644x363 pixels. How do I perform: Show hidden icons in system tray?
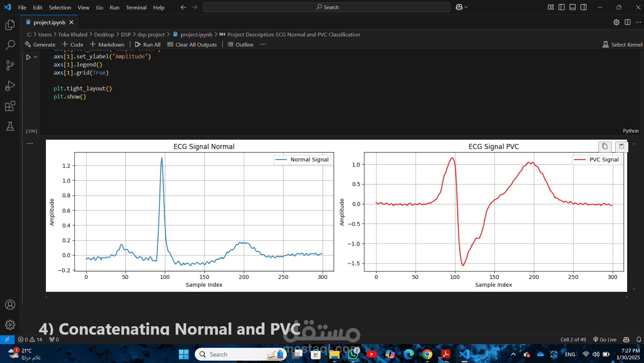(x=513, y=354)
